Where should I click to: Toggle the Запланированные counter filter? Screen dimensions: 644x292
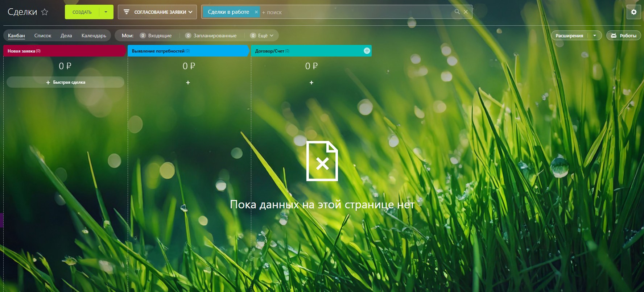[211, 36]
